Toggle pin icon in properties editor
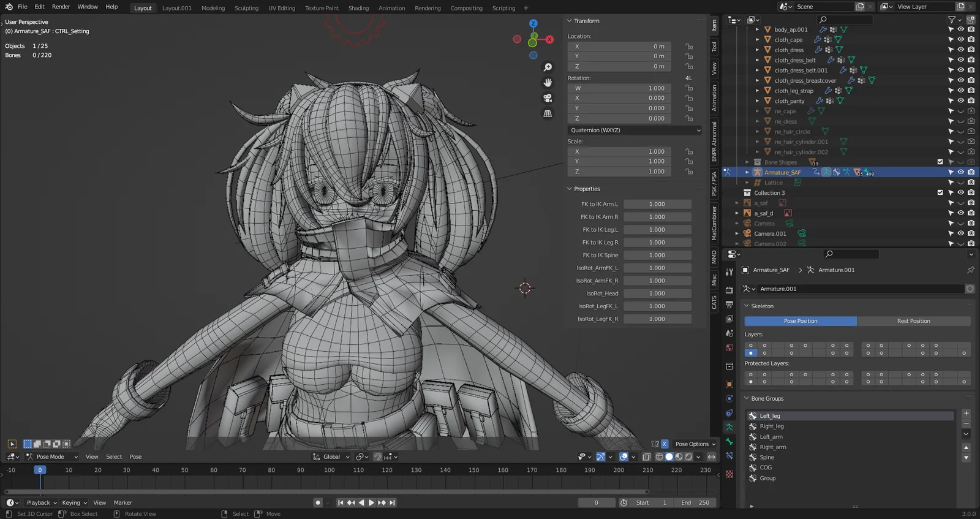The image size is (980, 519). 970,270
